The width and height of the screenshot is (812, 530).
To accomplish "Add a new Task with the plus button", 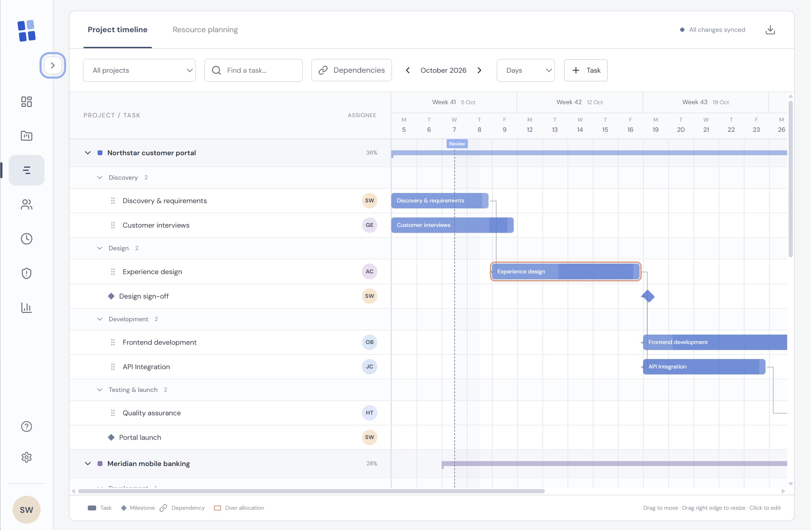I will (x=586, y=70).
